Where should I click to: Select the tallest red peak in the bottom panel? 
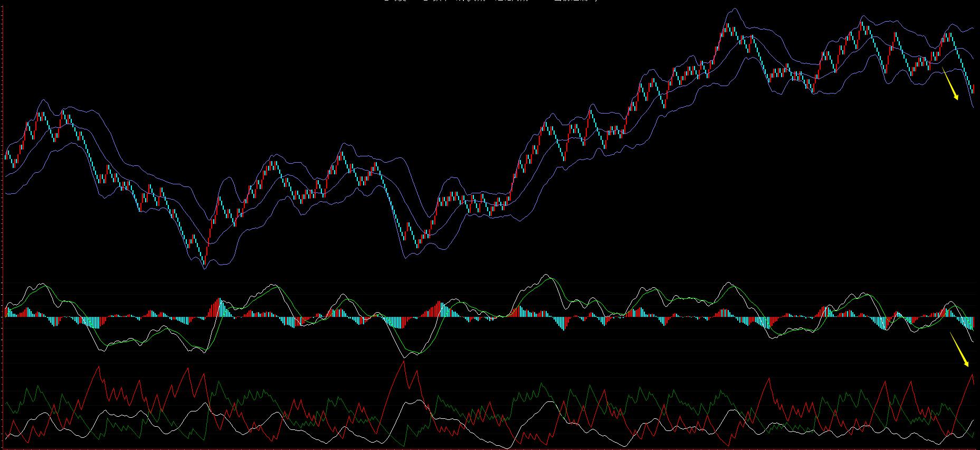404,361
